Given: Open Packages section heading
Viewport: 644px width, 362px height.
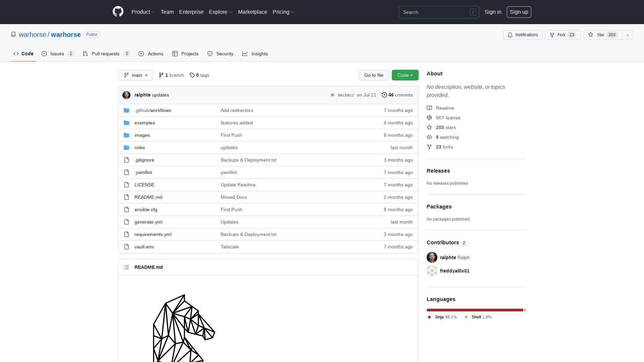Looking at the screenshot, I should point(439,206).
